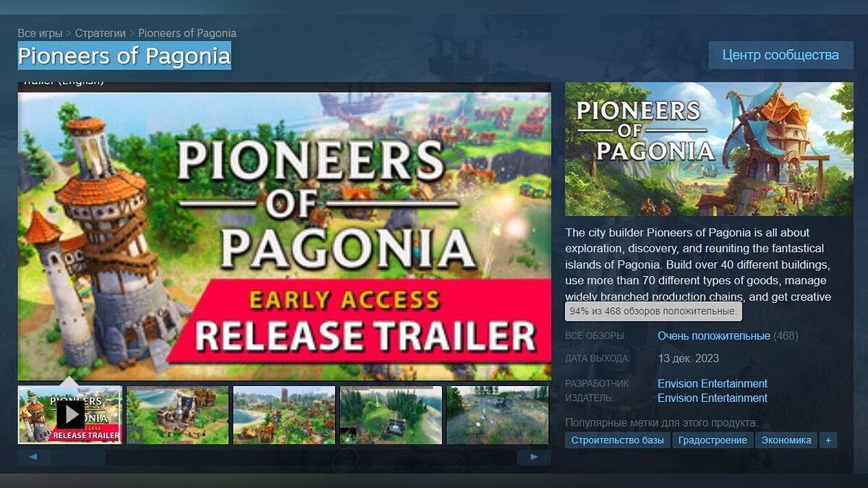
Task: Open Pioneers of Pagonia breadcrumb link
Action: coord(187,33)
